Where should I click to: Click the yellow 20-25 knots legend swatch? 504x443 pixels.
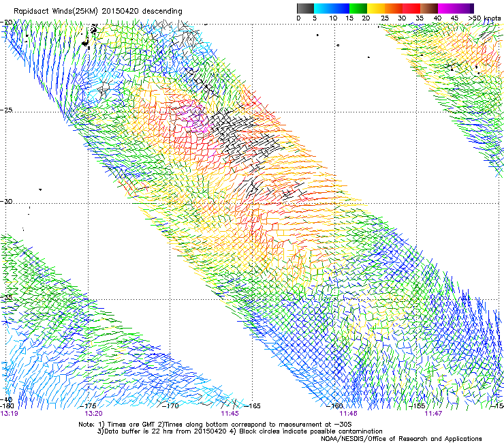pyautogui.click(x=376, y=8)
